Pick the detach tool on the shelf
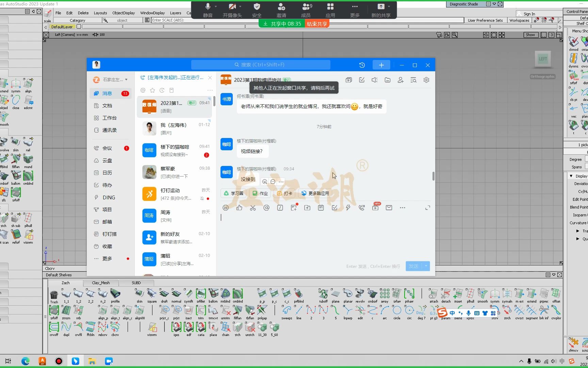Viewport: 588px width, 368px height. [x=446, y=294]
